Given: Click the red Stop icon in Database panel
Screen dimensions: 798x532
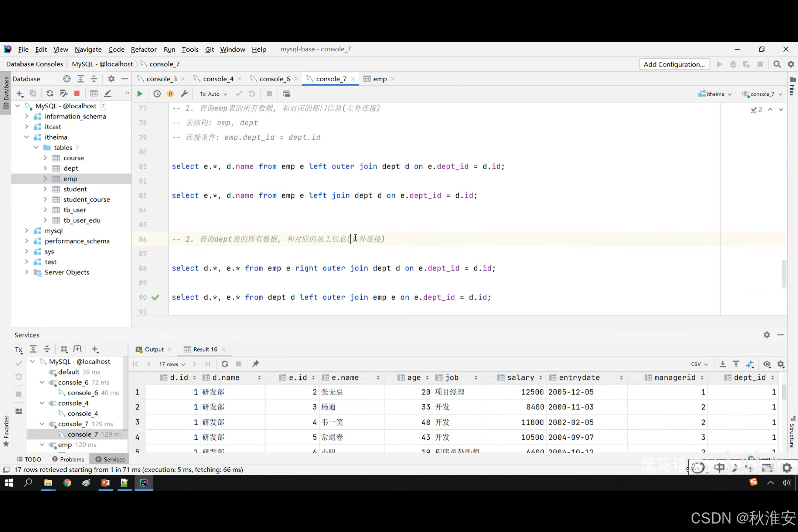Looking at the screenshot, I should tap(77, 93).
